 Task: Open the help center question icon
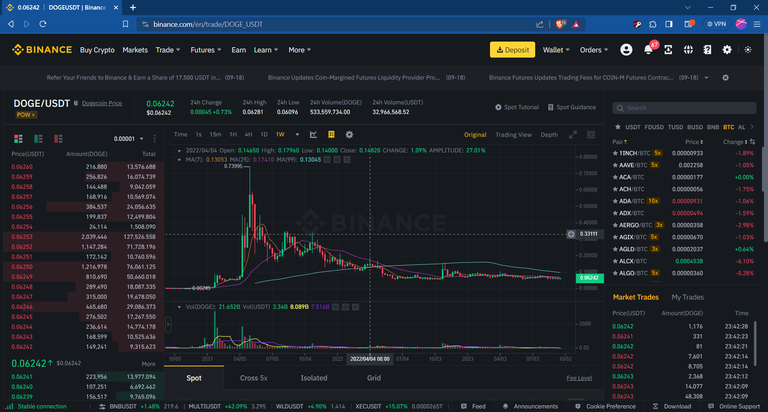707,49
